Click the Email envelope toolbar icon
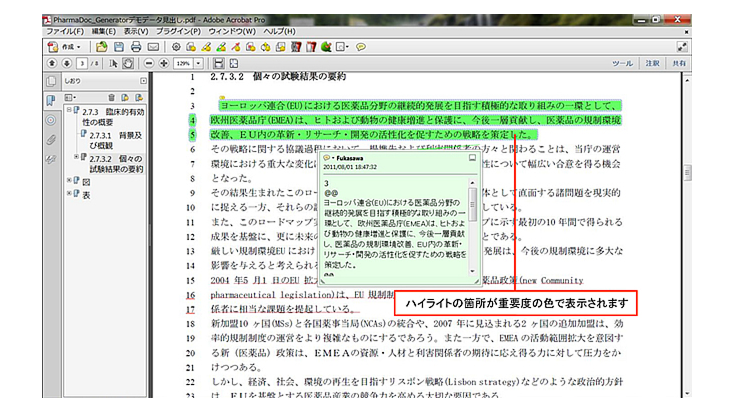 pyautogui.click(x=151, y=46)
